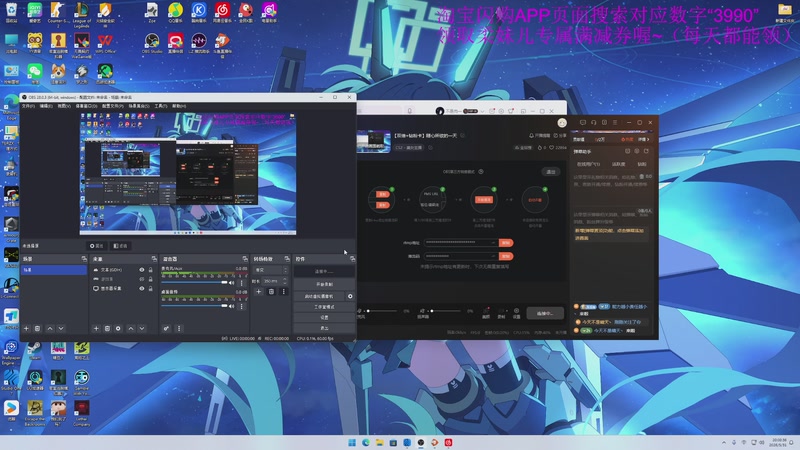Open OBS 视图 menu
800x450 pixels.
point(64,106)
